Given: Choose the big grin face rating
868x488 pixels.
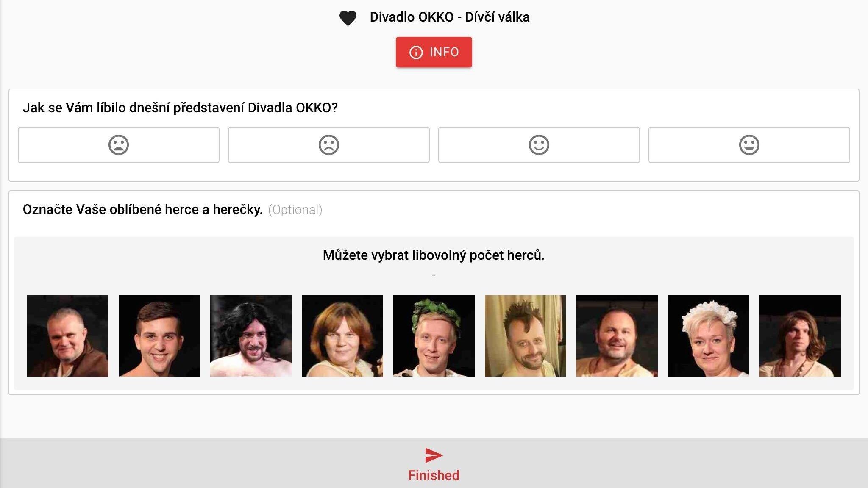Looking at the screenshot, I should pyautogui.click(x=749, y=145).
